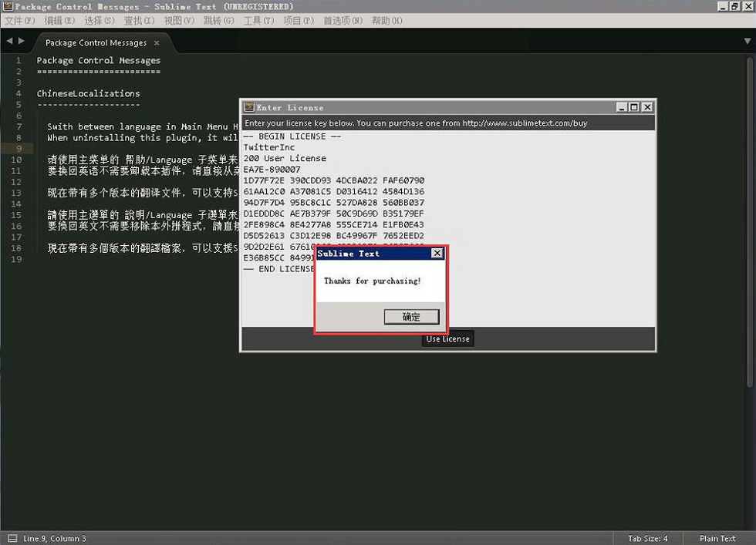Image resolution: width=756 pixels, height=545 pixels.
Task: Click the Package Control Messages heading on line 1
Action: pos(99,60)
